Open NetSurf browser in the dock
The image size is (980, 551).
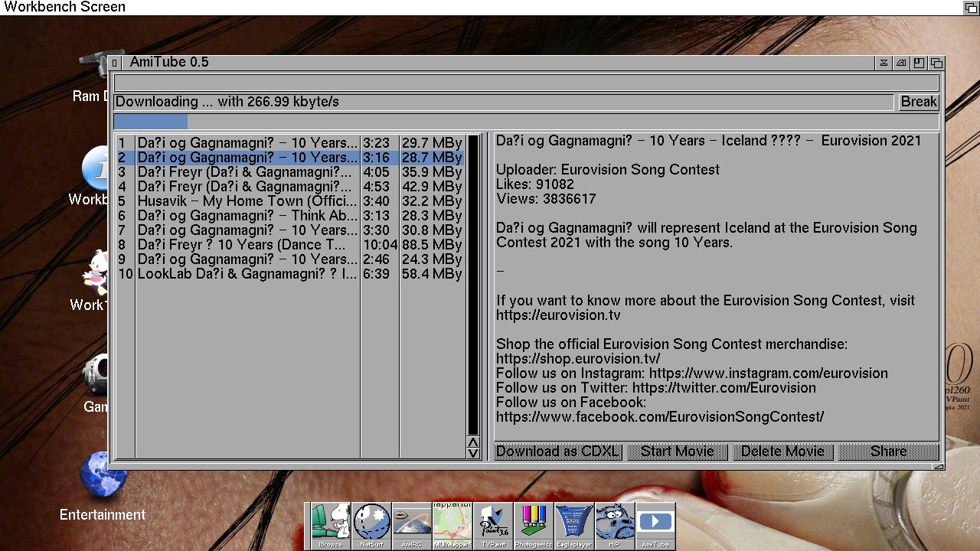tap(371, 526)
